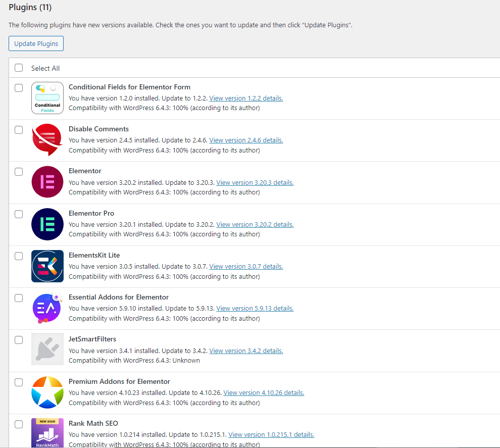Screen dimensions: 500x448
Task: Click the red Elementor plugin icon
Action: [x=47, y=182]
